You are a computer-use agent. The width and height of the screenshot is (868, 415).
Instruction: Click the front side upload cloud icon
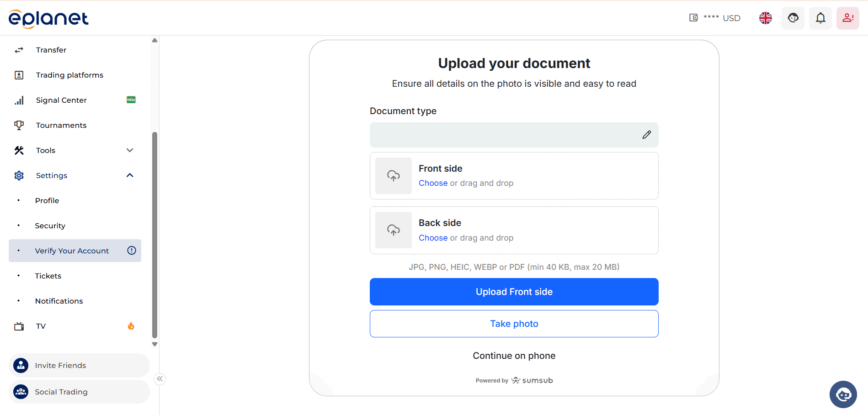coord(393,176)
